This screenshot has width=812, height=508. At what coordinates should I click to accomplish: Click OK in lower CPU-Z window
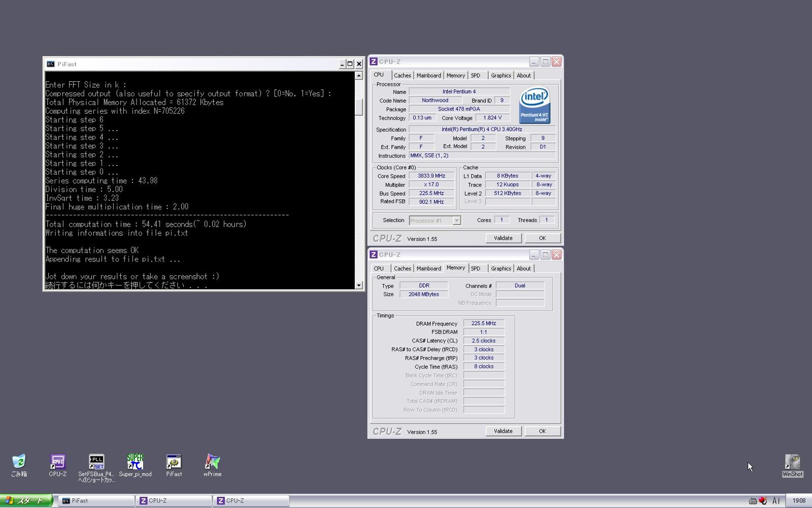[542, 431]
